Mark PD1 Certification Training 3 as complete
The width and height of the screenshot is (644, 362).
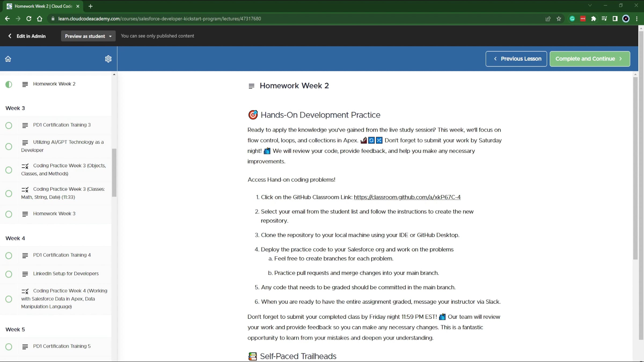point(9,125)
